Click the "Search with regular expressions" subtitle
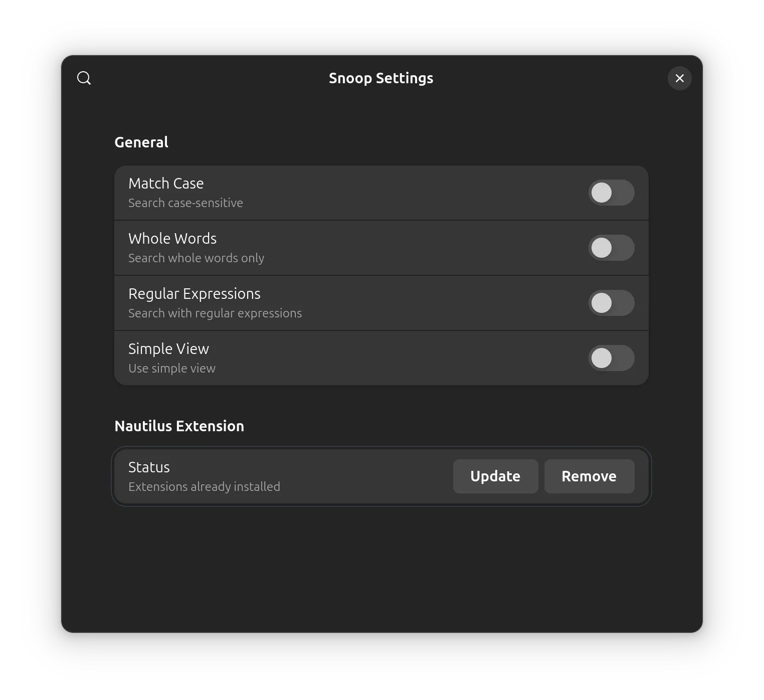Screen dimensions: 764x700 215,313
